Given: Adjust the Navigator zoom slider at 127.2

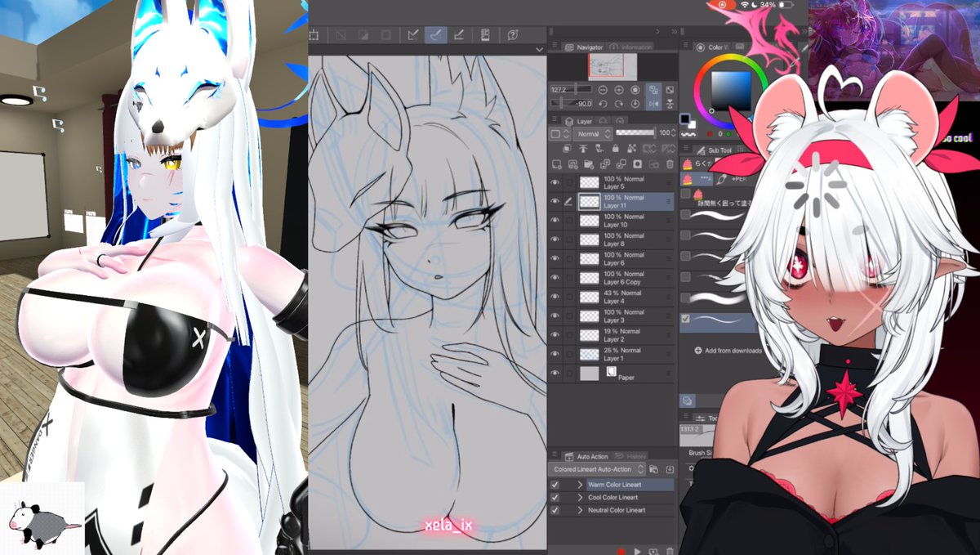Looking at the screenshot, I should click(x=571, y=89).
